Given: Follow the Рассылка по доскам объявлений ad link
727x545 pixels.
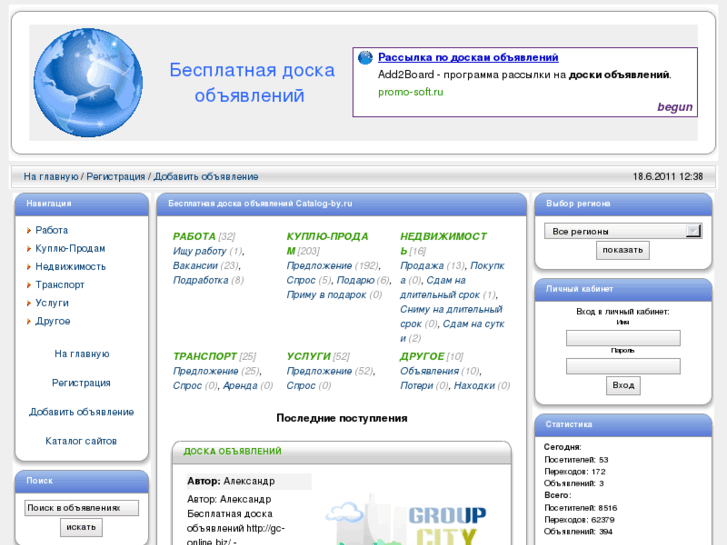Looking at the screenshot, I should click(468, 58).
